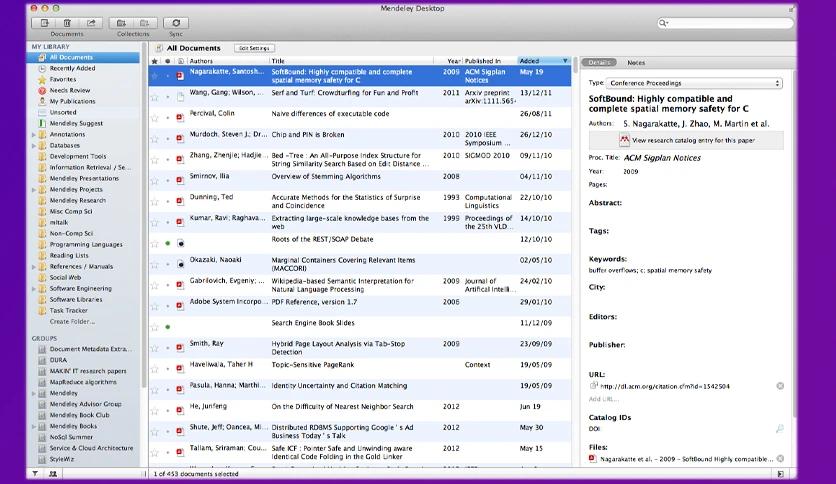836x484 pixels.
Task: Open the StyleWiz group
Action: point(62,459)
